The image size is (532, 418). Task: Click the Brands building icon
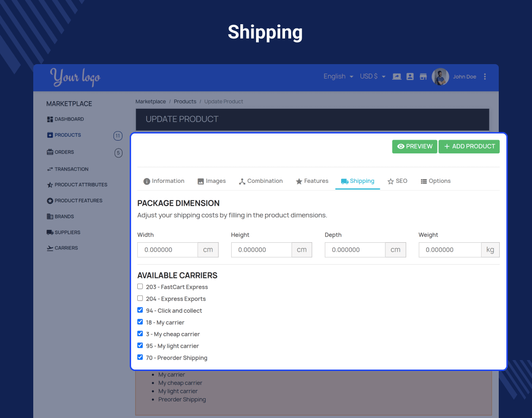(50, 217)
